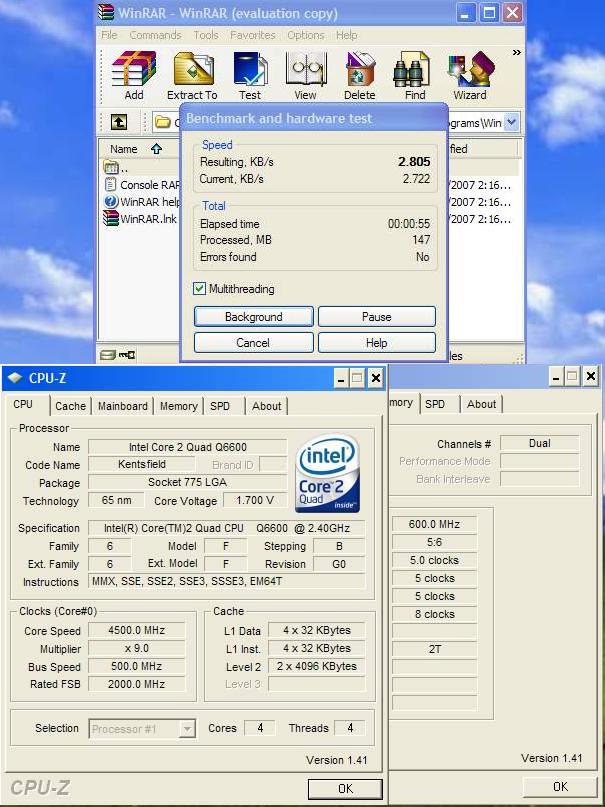Open the File menu

click(x=109, y=35)
